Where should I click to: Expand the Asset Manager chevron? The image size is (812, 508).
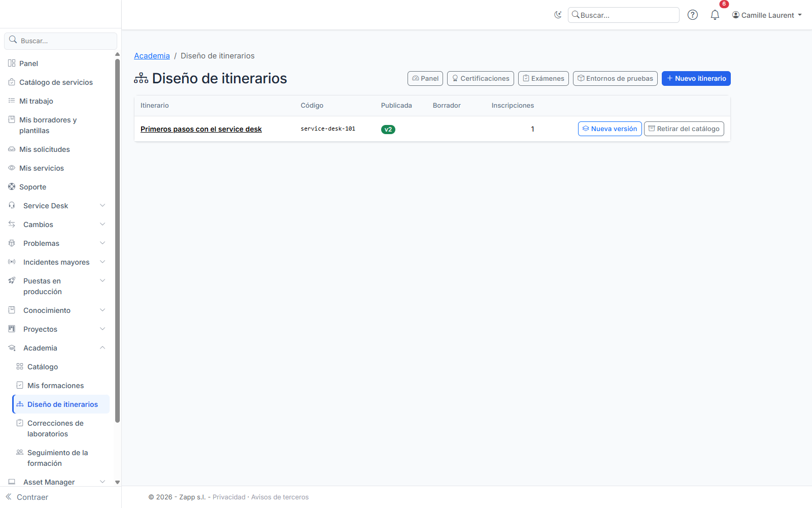(103, 482)
